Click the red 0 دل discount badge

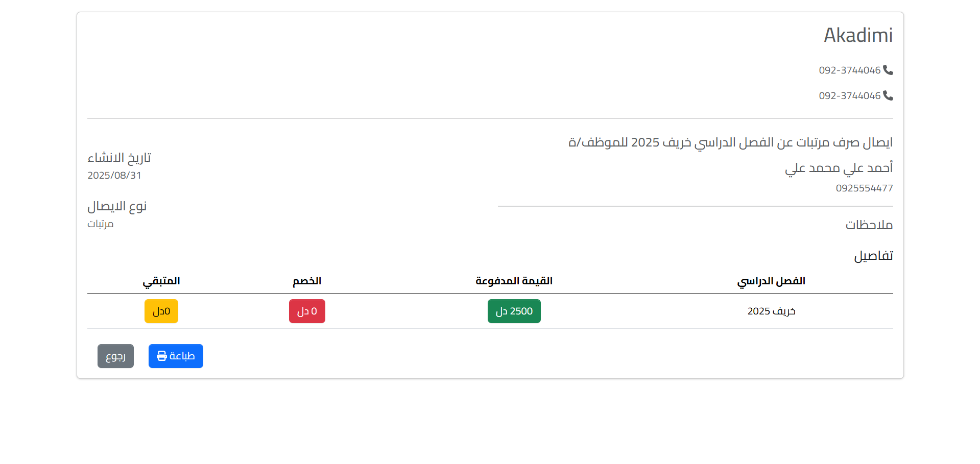307,311
